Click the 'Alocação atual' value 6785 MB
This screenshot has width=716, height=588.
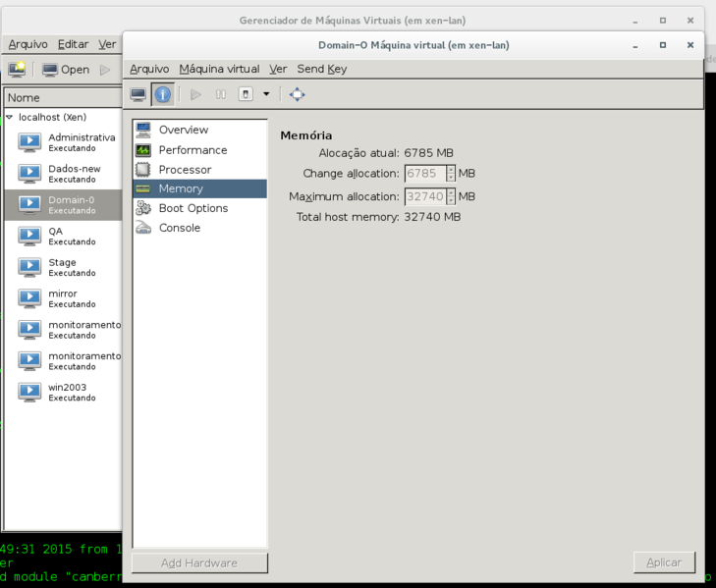(429, 153)
